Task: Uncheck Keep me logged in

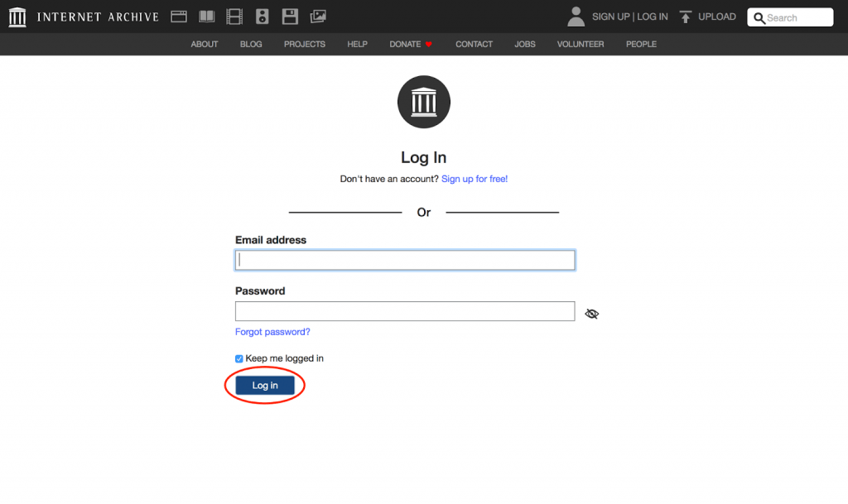Action: [x=239, y=358]
